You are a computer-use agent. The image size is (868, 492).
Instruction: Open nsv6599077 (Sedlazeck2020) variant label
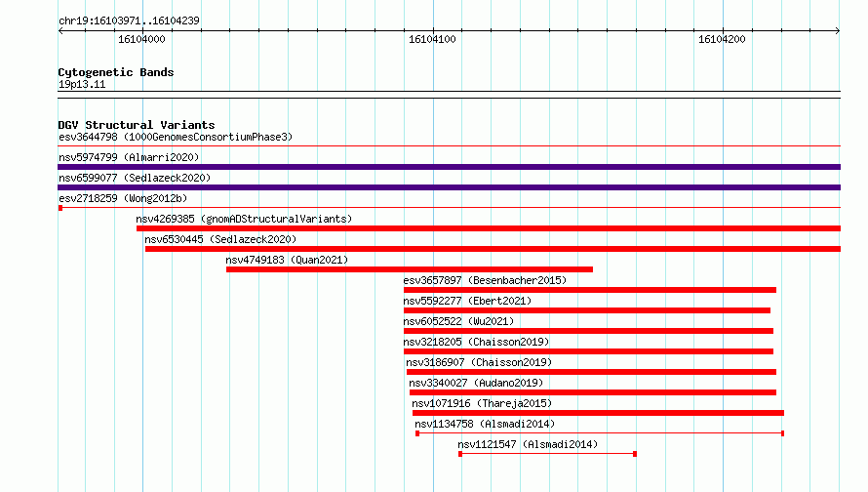(x=135, y=178)
